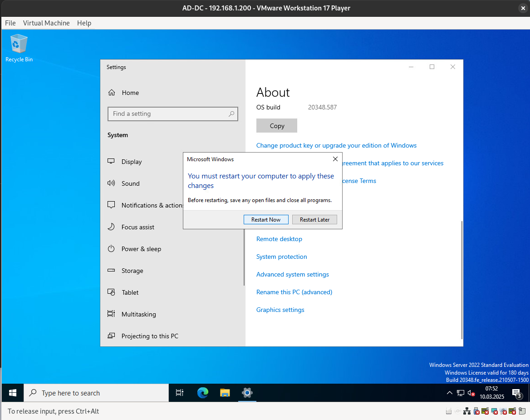Select the Multitasking icon in sidebar
Screen dimensions: 530x420
click(x=111, y=314)
